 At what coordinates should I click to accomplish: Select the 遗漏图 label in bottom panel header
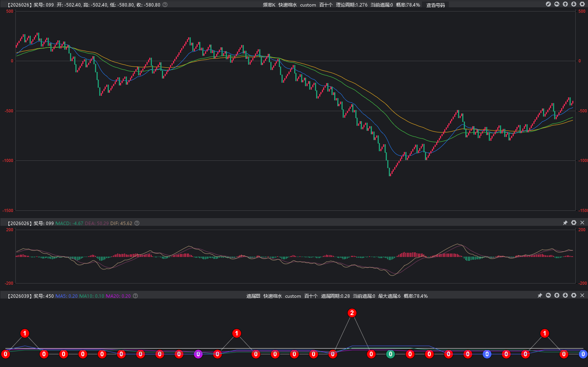tap(253, 296)
